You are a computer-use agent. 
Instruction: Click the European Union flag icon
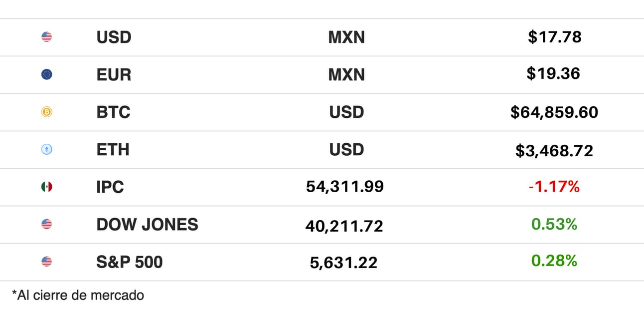pos(46,74)
